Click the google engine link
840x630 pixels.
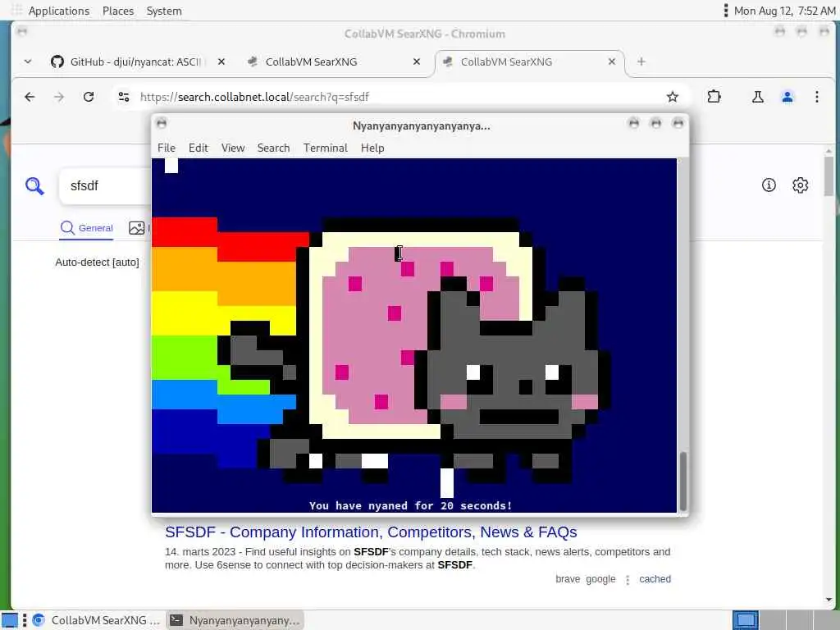tap(600, 579)
